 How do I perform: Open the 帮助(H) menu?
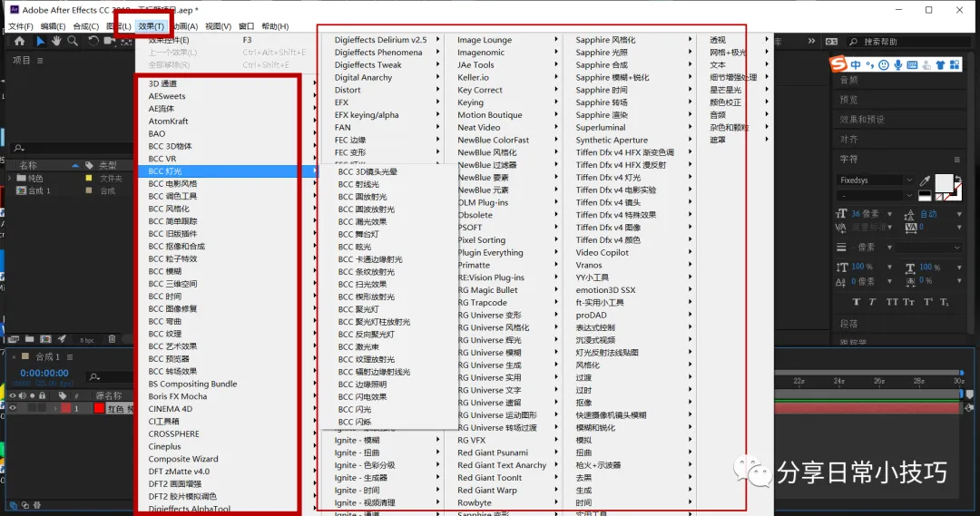(275, 26)
